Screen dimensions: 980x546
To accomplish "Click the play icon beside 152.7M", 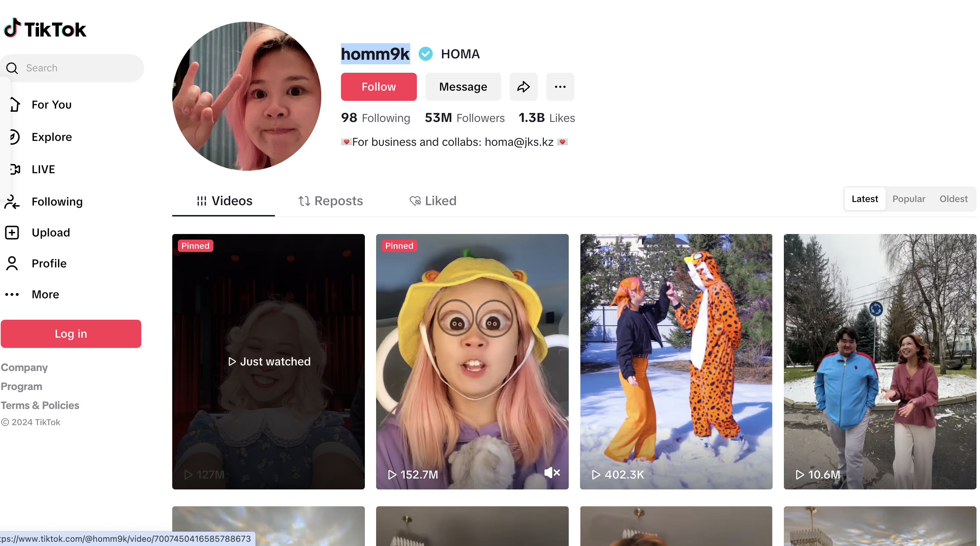I will 392,475.
